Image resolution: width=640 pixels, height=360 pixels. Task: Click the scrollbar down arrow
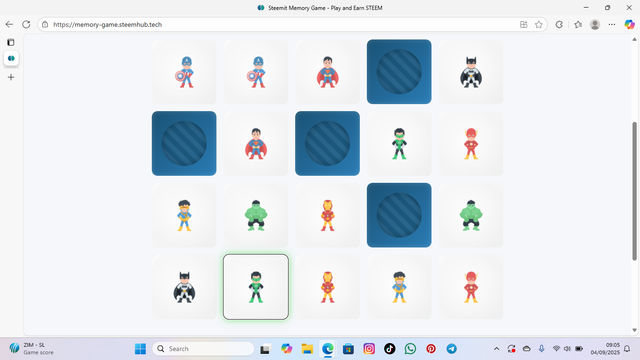coord(634,330)
